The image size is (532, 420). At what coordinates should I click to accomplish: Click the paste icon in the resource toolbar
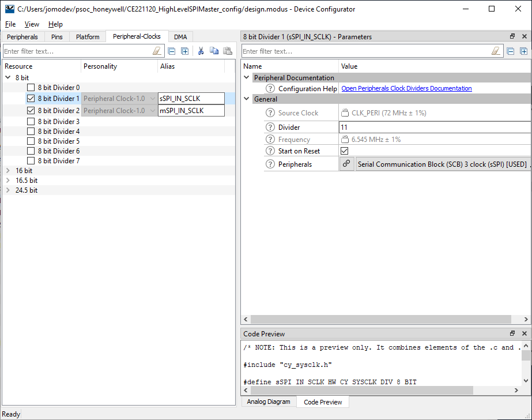pyautogui.click(x=228, y=51)
